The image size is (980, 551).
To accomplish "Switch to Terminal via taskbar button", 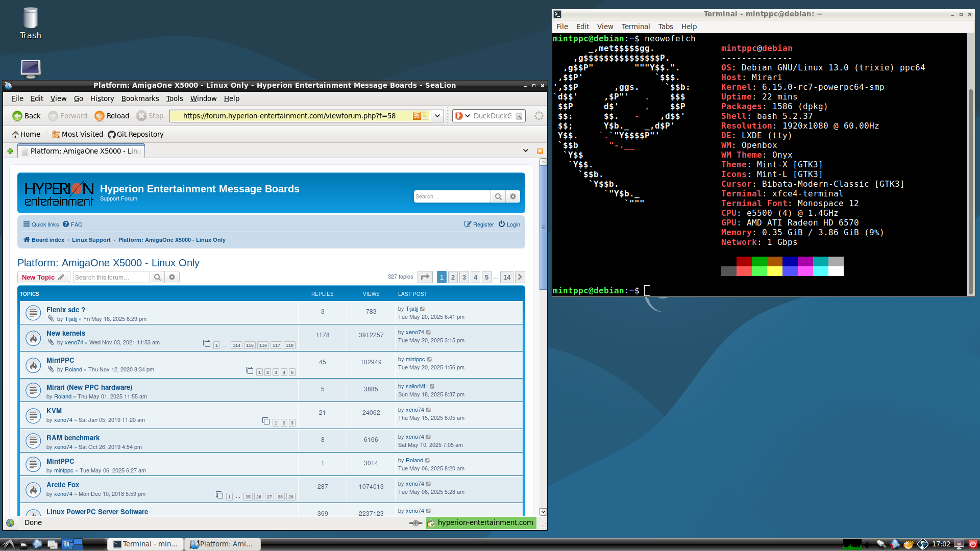I will click(x=145, y=544).
